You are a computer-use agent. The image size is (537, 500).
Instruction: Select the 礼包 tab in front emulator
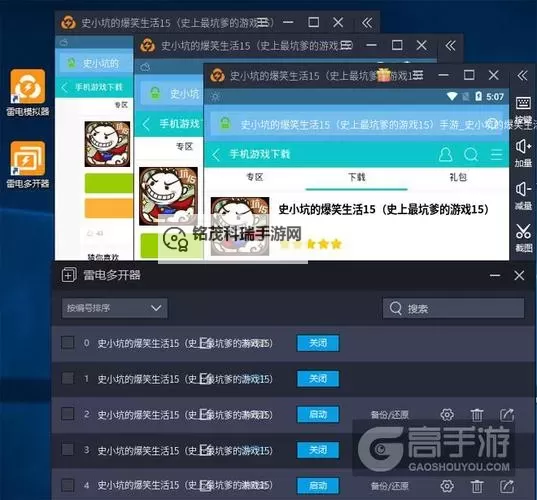pos(458,177)
